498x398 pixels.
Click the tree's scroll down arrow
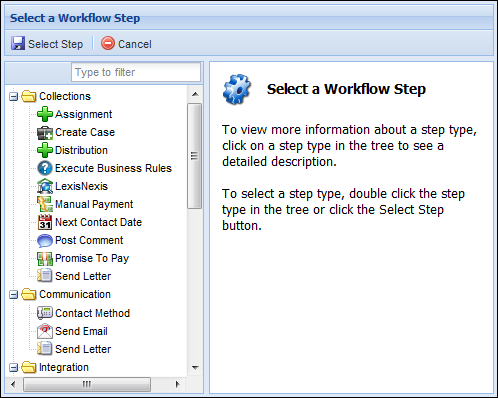click(x=195, y=368)
